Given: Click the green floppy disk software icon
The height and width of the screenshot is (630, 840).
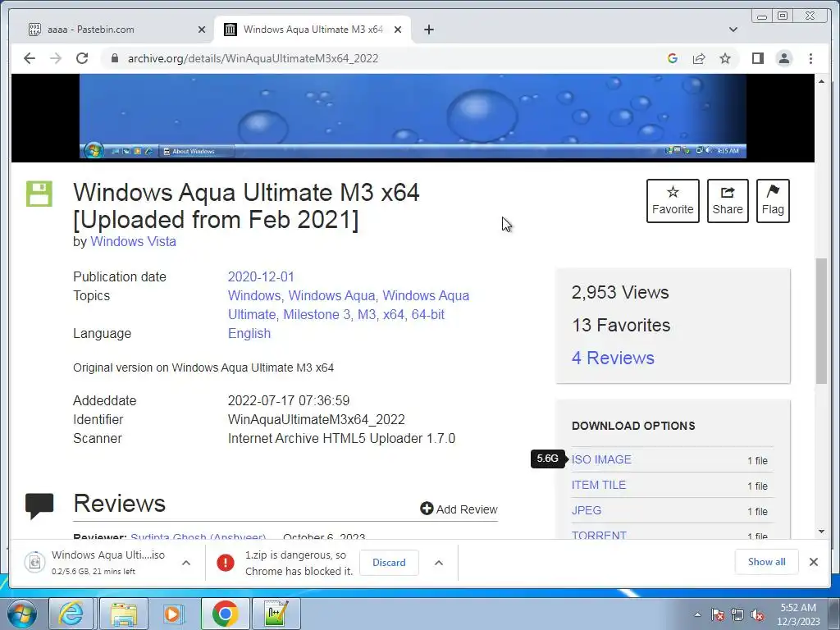Looking at the screenshot, I should [x=39, y=194].
